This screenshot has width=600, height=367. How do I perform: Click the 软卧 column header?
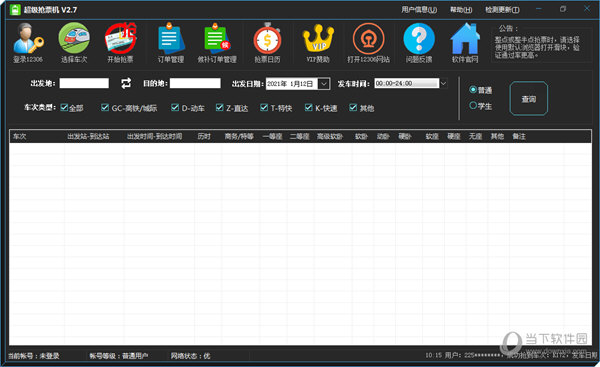pos(361,136)
